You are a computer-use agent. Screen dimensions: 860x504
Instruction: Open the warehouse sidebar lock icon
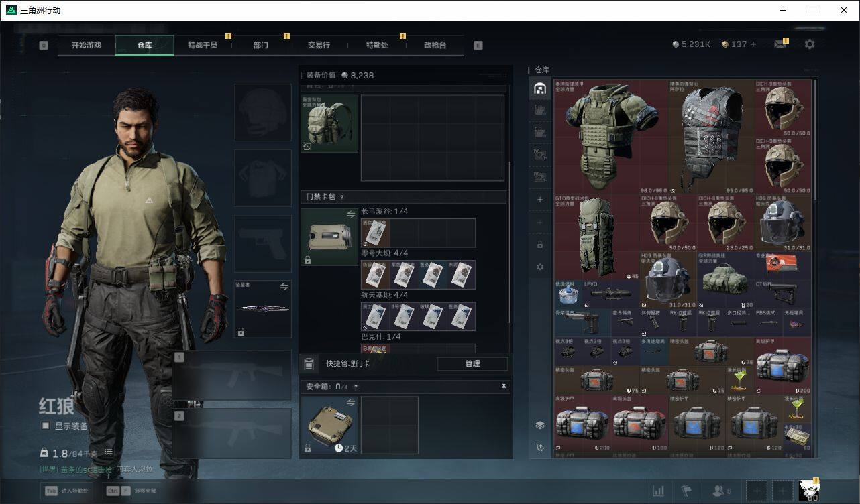tap(540, 245)
